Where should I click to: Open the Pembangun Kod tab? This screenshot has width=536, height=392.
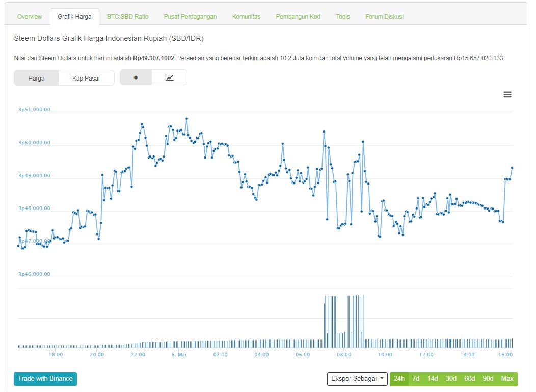point(298,17)
